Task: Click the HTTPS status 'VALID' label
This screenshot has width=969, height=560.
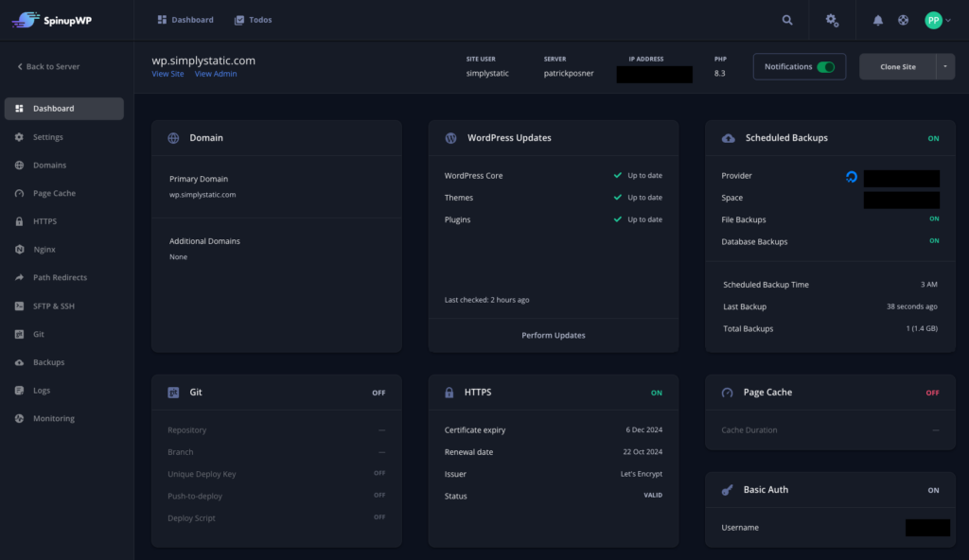Action: pyautogui.click(x=653, y=495)
